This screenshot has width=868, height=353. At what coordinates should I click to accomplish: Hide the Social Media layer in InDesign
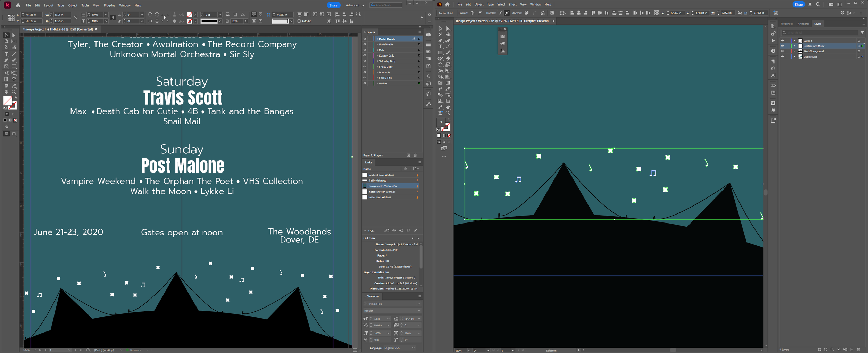coord(365,44)
